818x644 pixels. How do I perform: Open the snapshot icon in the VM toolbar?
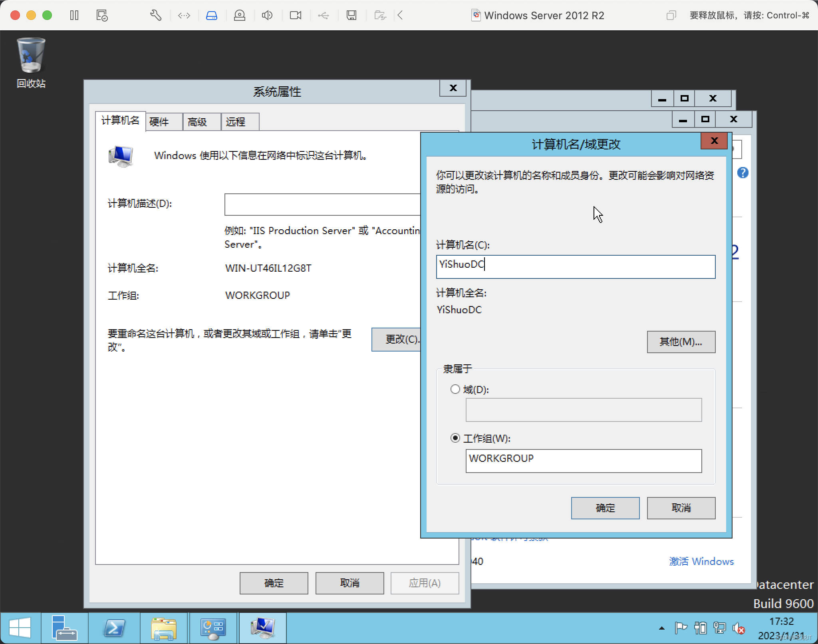tap(102, 16)
